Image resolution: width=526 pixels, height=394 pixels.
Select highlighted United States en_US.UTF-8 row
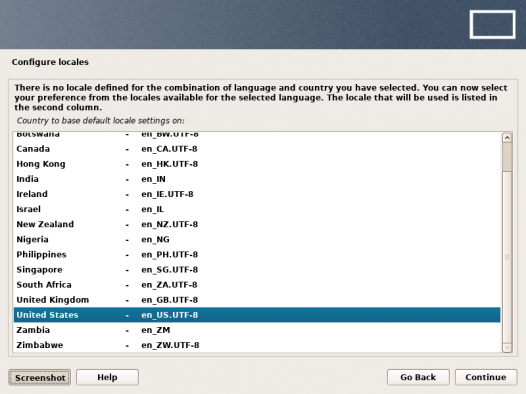(x=257, y=315)
